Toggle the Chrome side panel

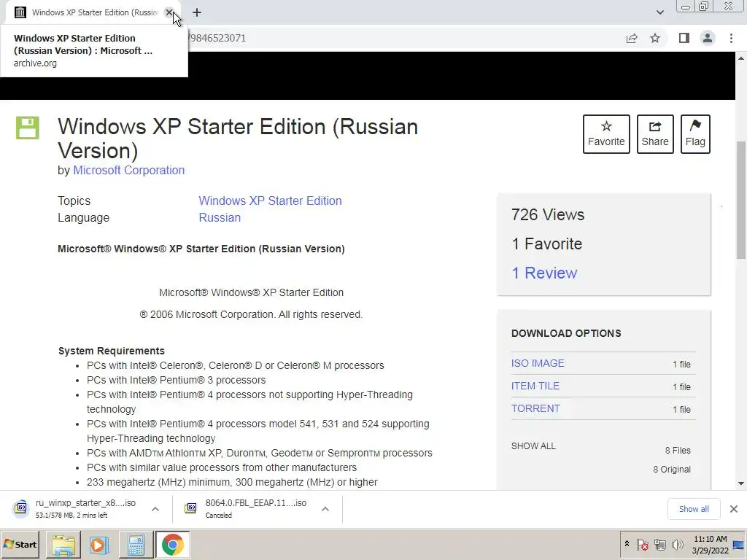pos(684,38)
